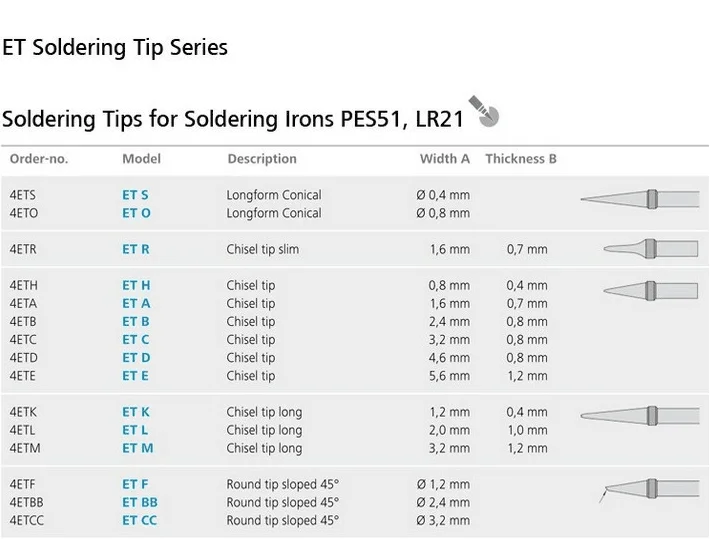This screenshot has width=710, height=539.
Task: Open the ET O model link
Action: coord(136,213)
